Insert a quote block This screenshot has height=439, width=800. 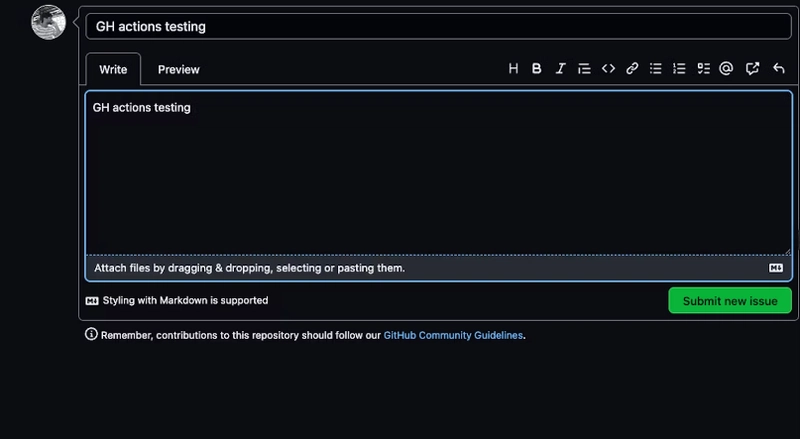pyautogui.click(x=584, y=68)
